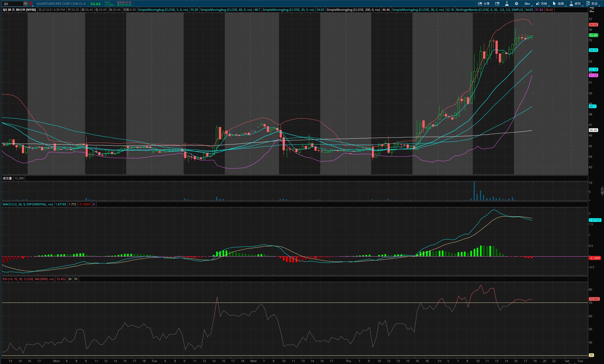The image size is (604, 364).
Task: Click the Thu date marker on time axis
Action: tap(349, 361)
